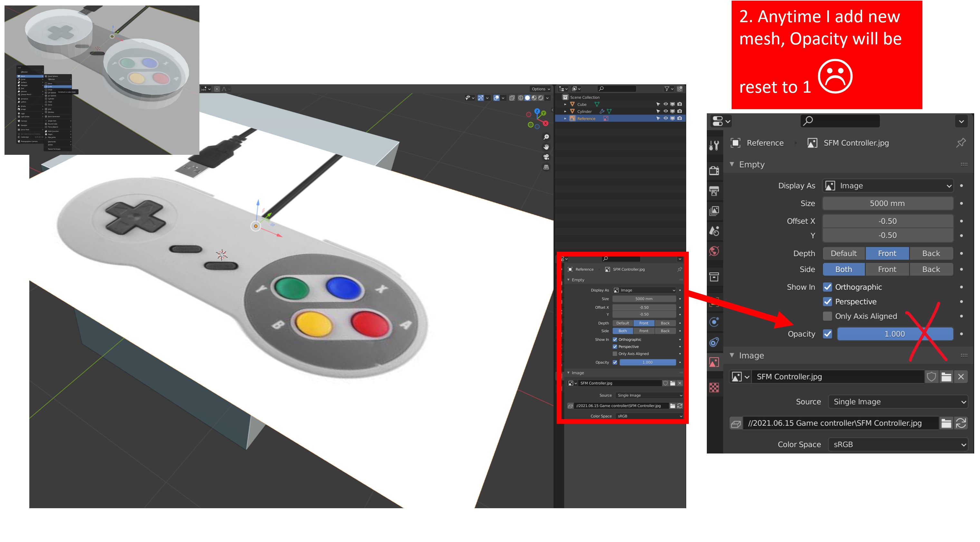Image resolution: width=980 pixels, height=542 pixels.
Task: Open the Render properties tab icon
Action: (x=714, y=170)
